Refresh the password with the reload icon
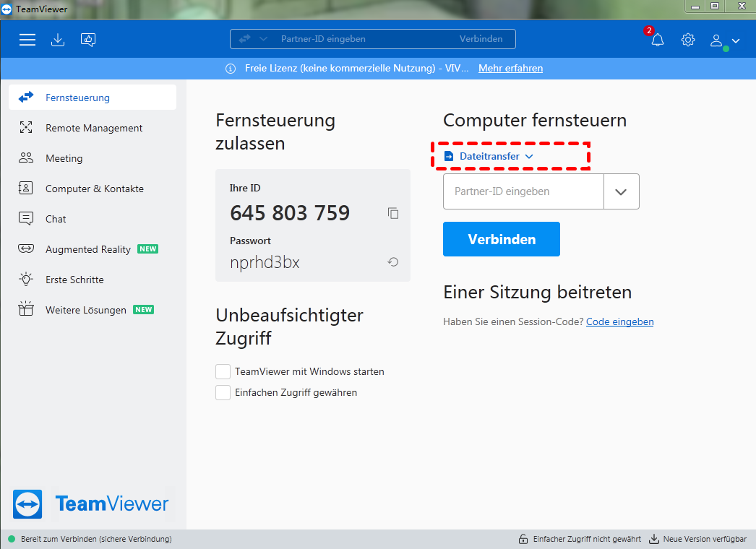The height and width of the screenshot is (549, 756). coord(393,261)
